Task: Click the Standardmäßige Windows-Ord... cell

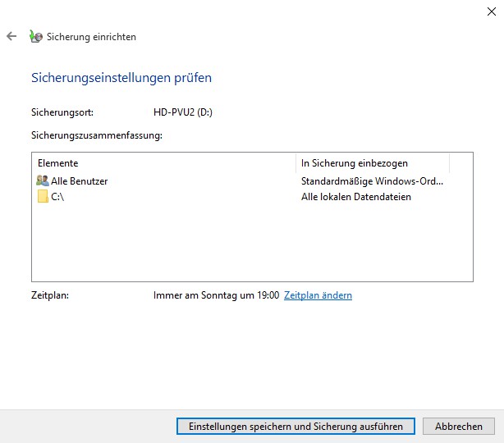Action: pyautogui.click(x=372, y=181)
